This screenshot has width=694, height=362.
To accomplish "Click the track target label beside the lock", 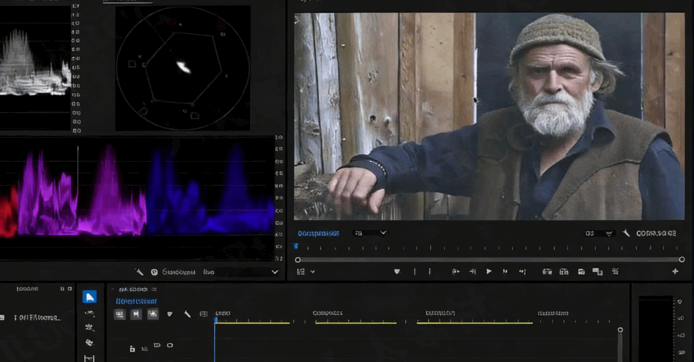I will pos(144,349).
